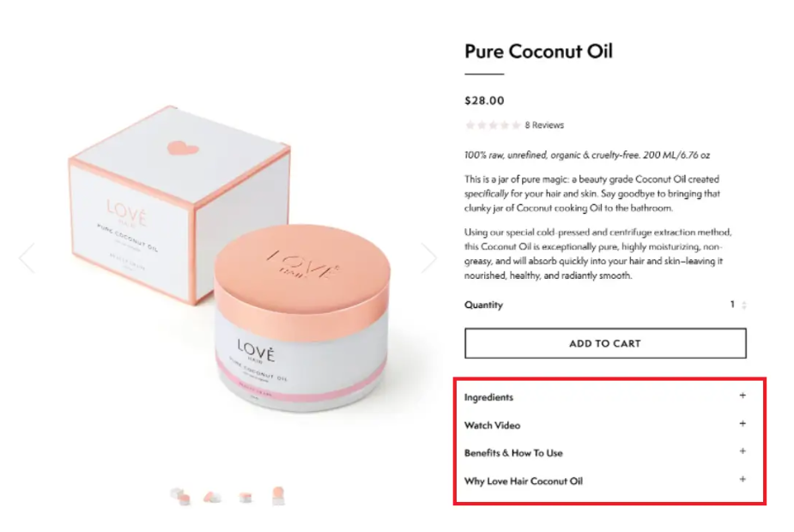Select the fourth product thumbnail

[278, 496]
